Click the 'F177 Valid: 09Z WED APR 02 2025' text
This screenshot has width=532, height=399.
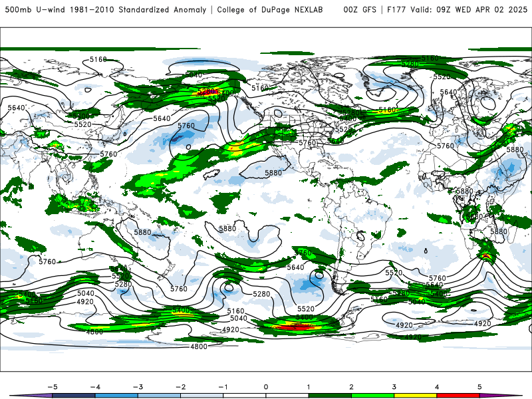(457, 10)
